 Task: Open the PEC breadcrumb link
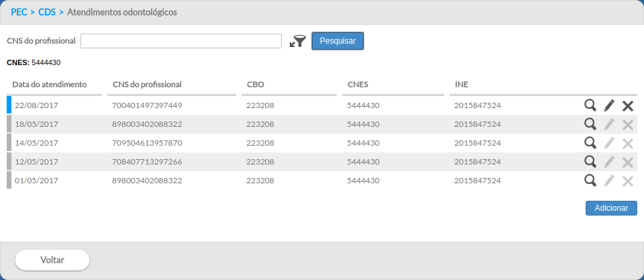[x=19, y=12]
